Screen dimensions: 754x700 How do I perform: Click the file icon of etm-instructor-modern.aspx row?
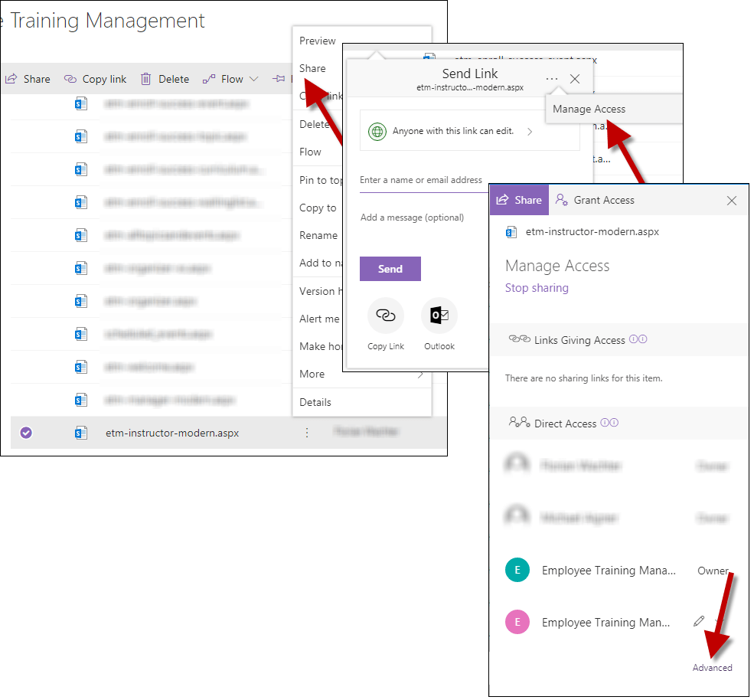coord(81,433)
